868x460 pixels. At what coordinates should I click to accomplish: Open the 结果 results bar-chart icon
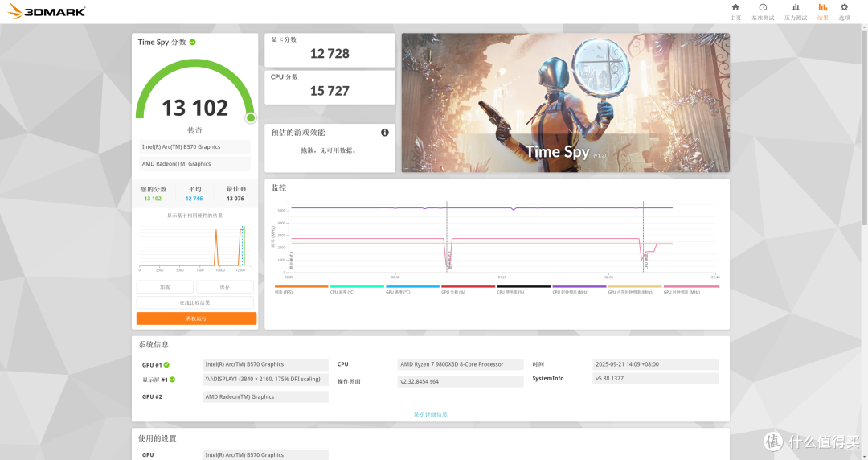[823, 7]
